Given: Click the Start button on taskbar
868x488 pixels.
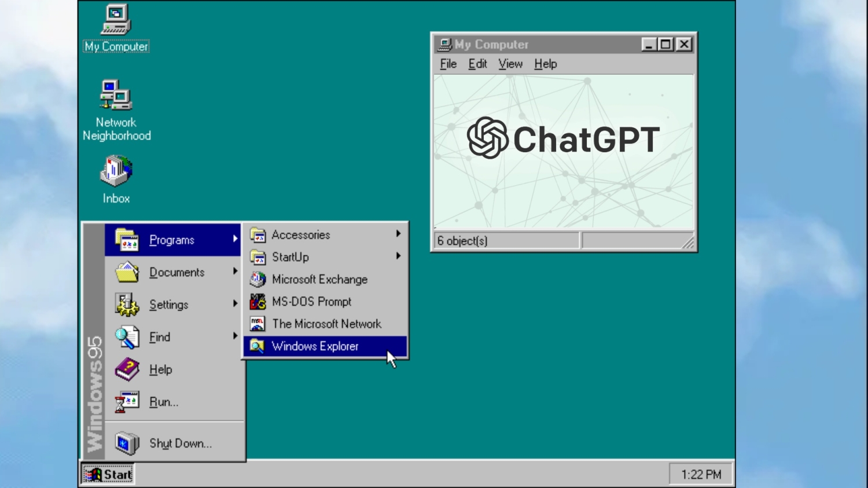Looking at the screenshot, I should click(x=108, y=475).
